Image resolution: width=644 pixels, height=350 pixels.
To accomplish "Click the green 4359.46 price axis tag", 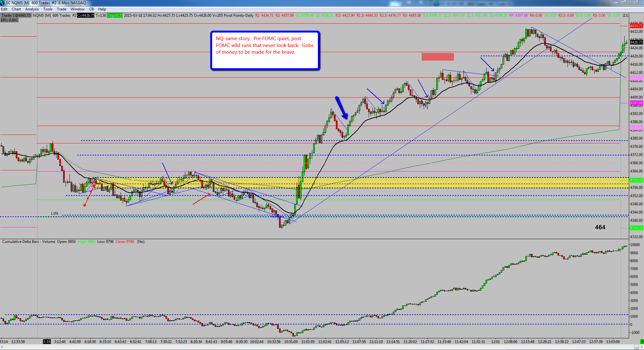I will pyautogui.click(x=636, y=180).
